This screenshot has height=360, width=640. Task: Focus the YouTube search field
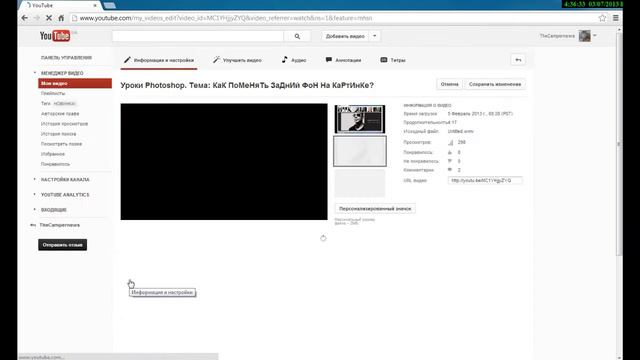(198, 36)
